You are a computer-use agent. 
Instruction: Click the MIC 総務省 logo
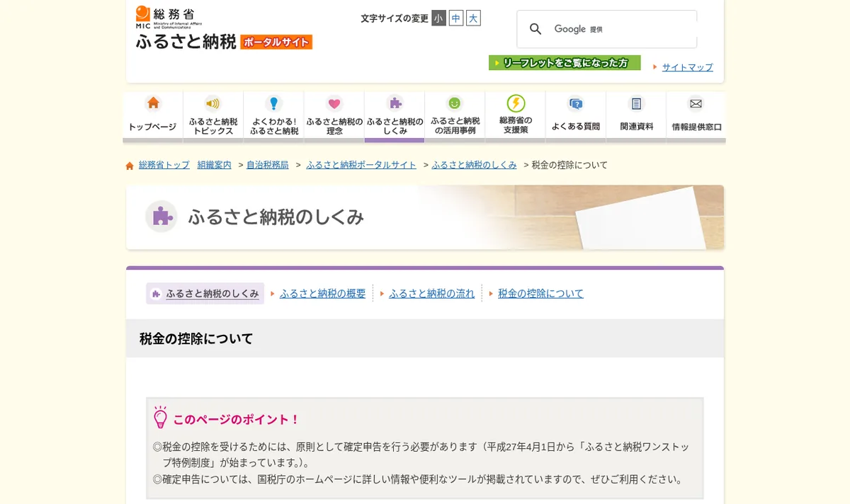point(169,17)
